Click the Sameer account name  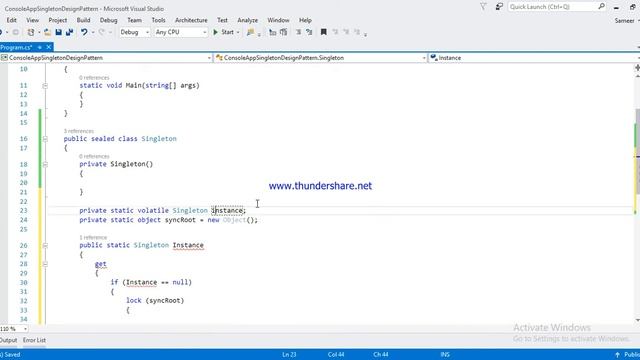click(x=624, y=20)
